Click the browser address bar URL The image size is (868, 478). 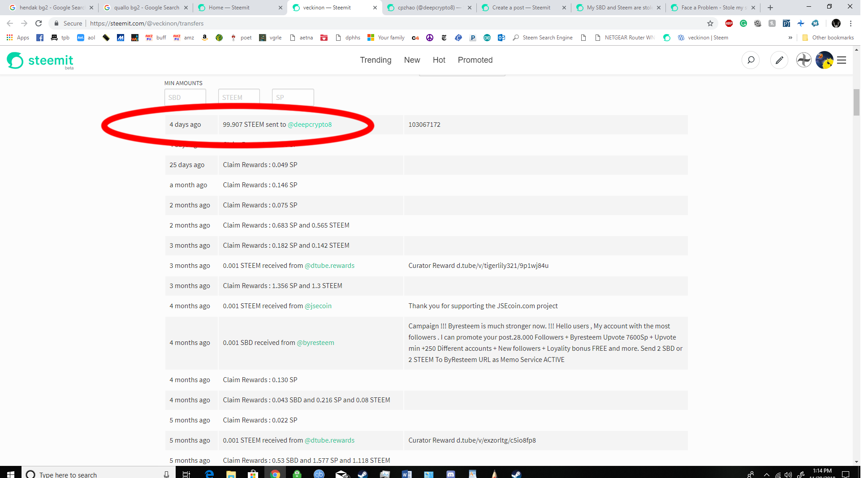pos(147,23)
